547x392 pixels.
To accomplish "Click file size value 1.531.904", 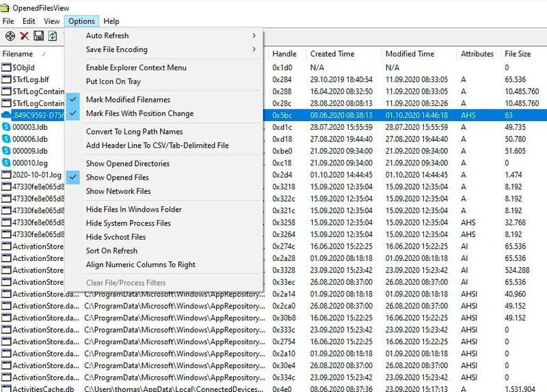I will pos(520,389).
